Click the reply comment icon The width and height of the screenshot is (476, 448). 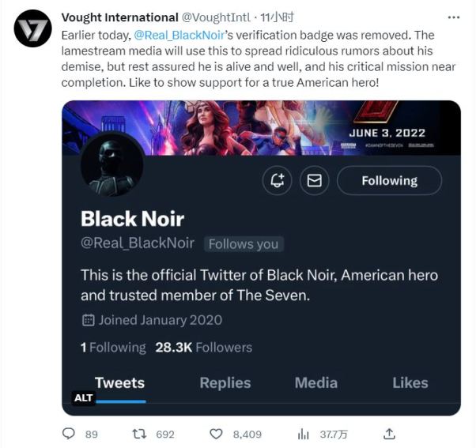[x=69, y=434]
